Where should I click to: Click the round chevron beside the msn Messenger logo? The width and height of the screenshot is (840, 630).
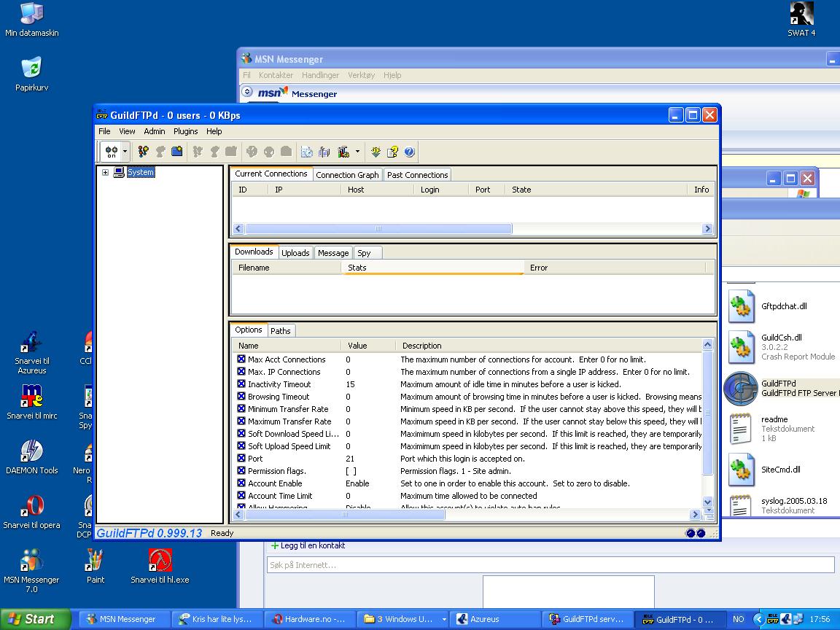point(247,92)
